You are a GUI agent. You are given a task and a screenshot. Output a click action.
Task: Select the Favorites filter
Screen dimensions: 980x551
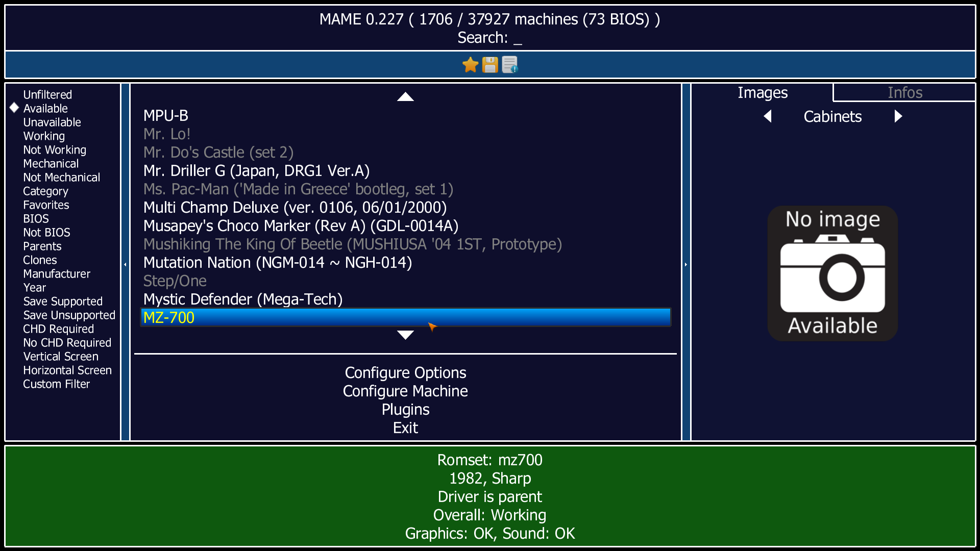[x=46, y=205]
